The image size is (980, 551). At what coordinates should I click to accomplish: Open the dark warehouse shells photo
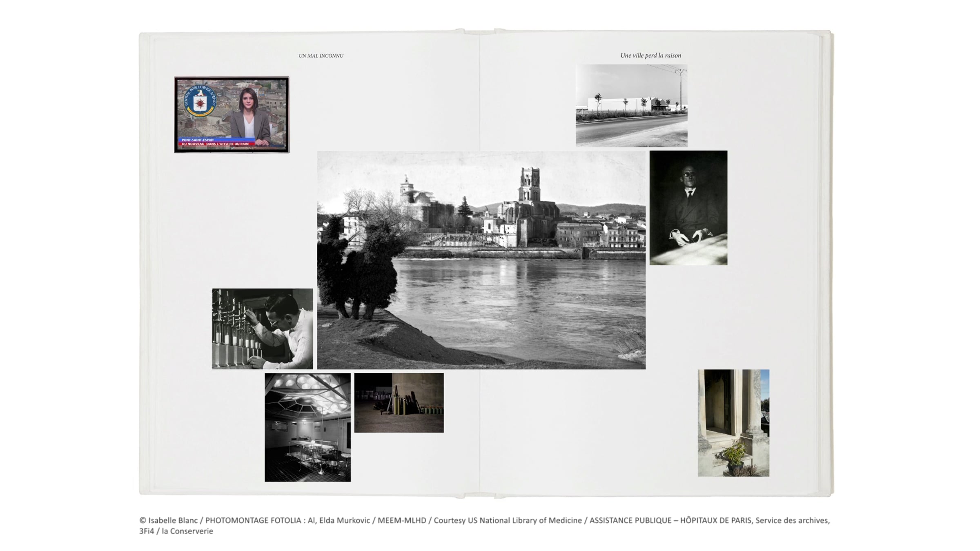399,402
